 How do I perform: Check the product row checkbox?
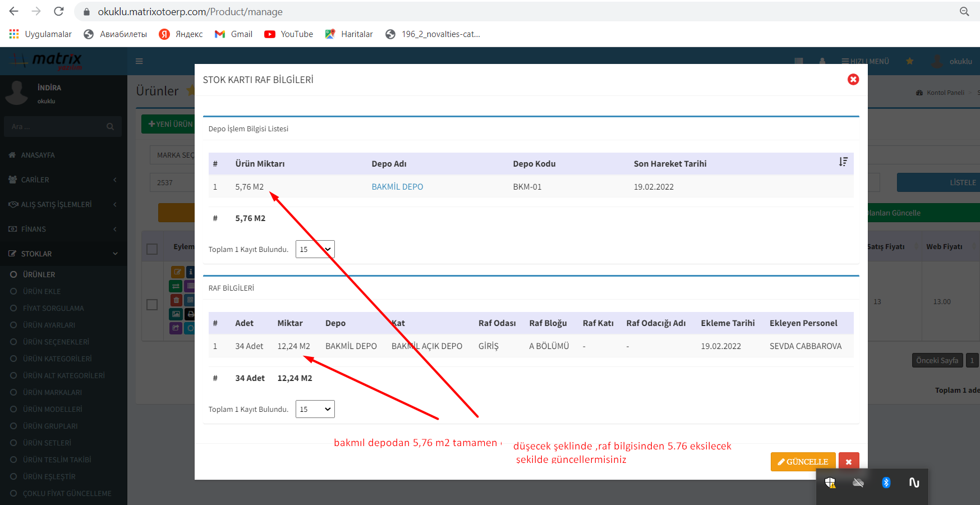click(152, 305)
